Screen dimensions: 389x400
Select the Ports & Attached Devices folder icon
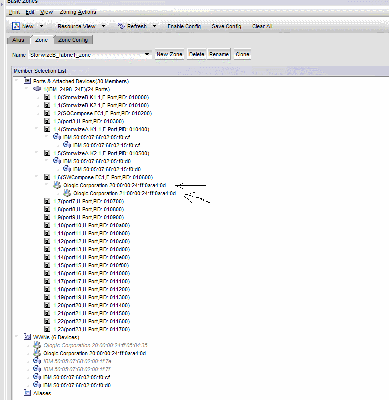click(28, 81)
